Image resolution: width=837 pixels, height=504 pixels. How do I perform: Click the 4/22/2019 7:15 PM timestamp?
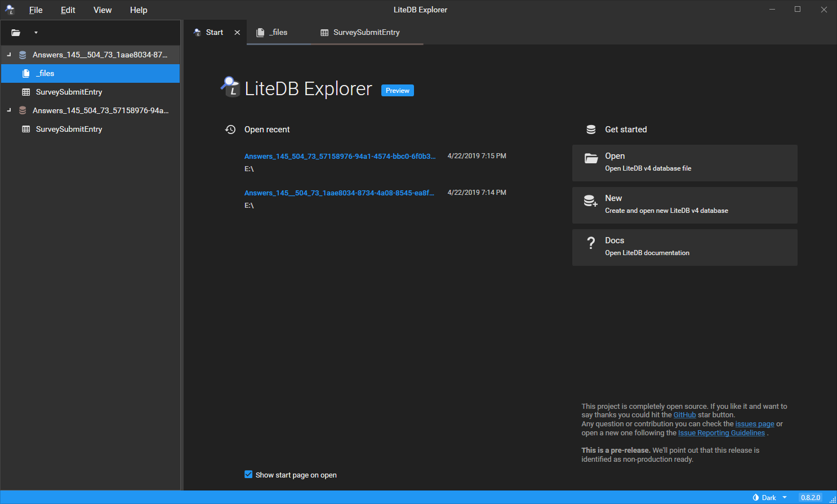click(x=477, y=156)
